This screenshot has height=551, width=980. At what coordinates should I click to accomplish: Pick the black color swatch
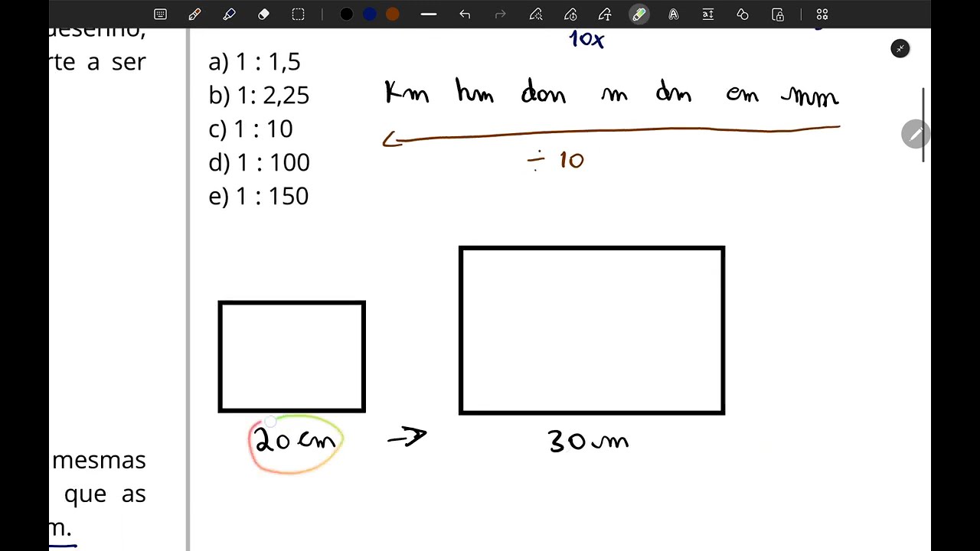click(x=347, y=15)
